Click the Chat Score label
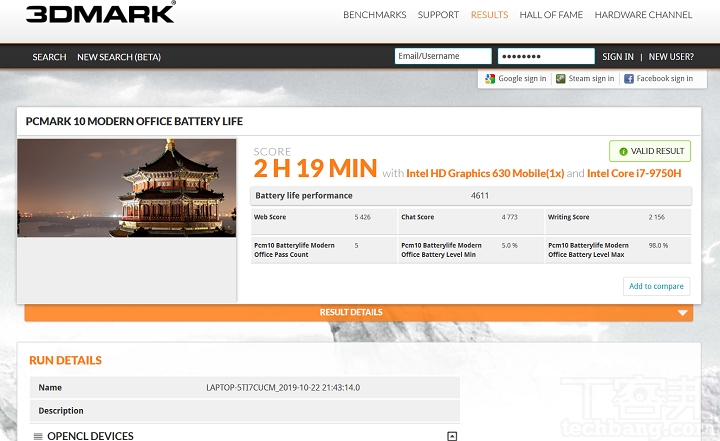 pos(417,217)
